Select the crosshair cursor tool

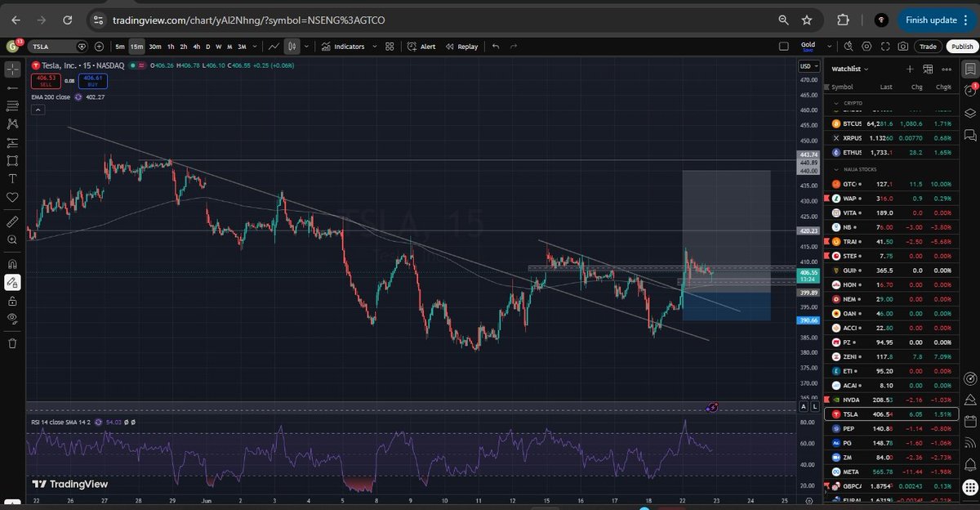click(12, 68)
